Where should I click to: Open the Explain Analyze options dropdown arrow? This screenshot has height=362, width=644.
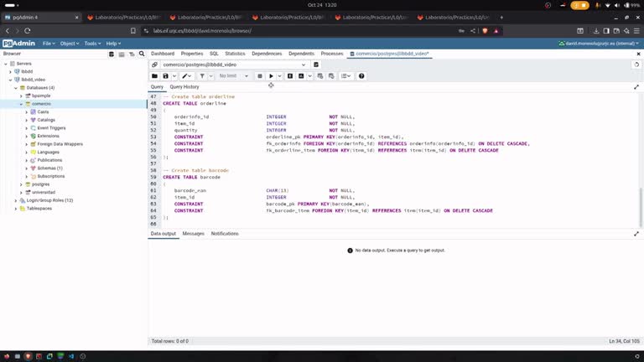pos(309,76)
